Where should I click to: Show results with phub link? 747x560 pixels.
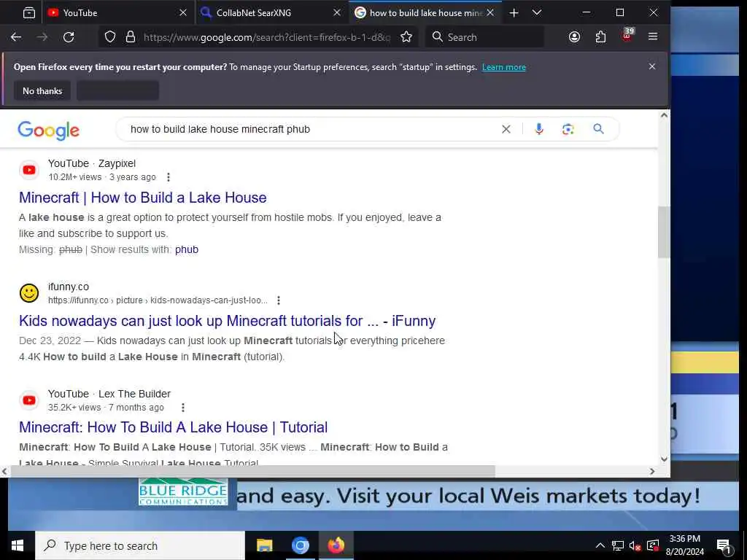pyautogui.click(x=186, y=249)
